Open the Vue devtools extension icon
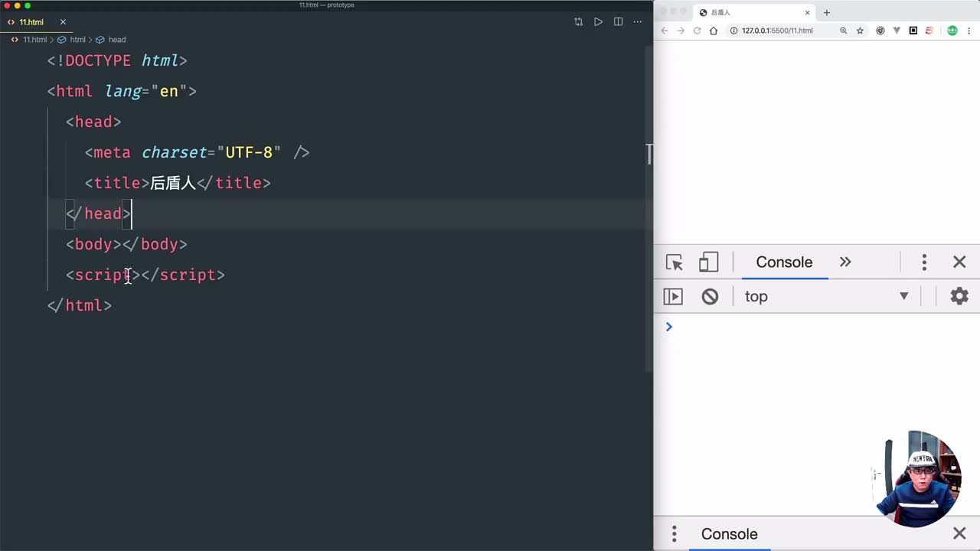 tap(897, 31)
